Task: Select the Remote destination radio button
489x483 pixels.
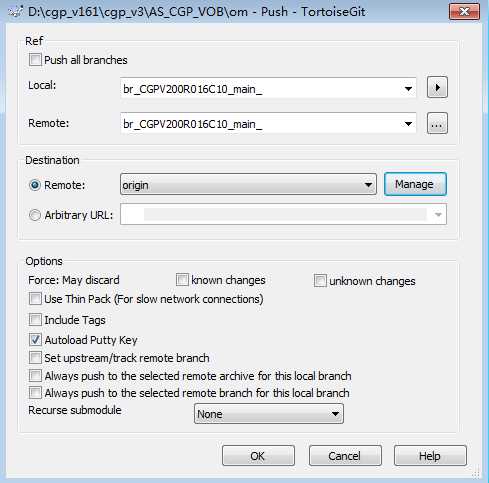Action: pyautogui.click(x=35, y=185)
